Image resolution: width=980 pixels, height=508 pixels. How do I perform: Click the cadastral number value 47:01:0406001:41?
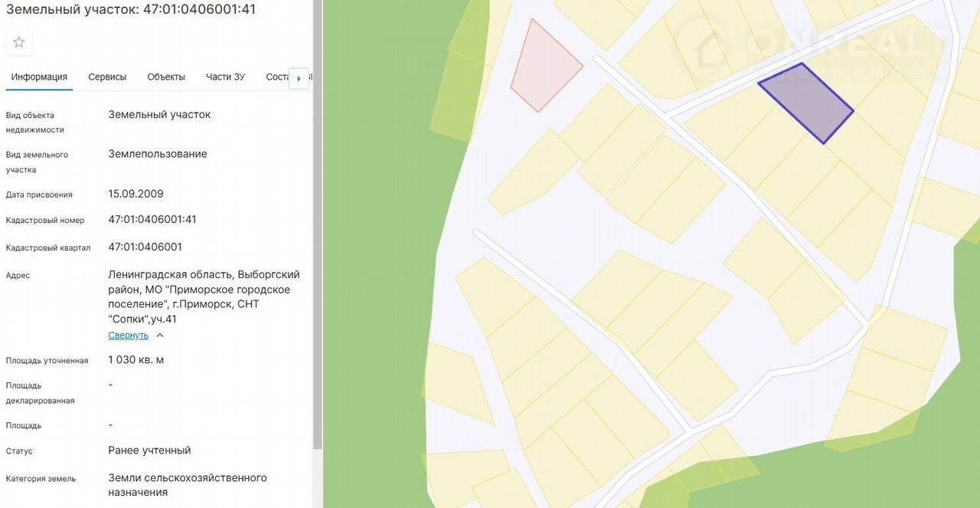pyautogui.click(x=152, y=219)
